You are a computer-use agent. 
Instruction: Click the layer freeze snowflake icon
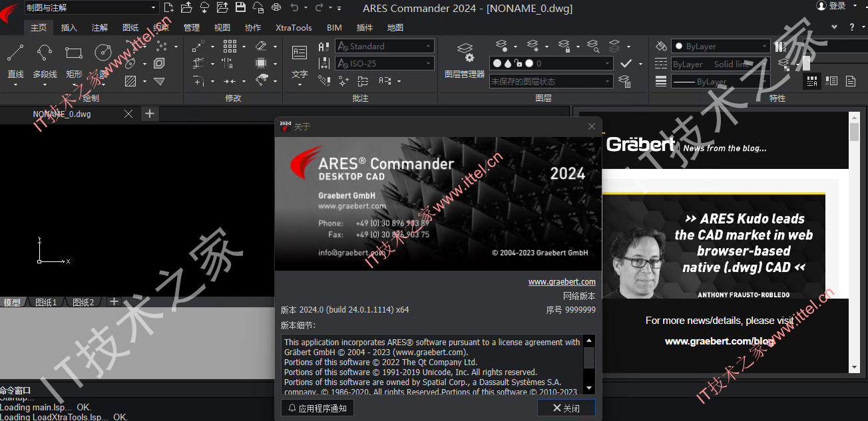coord(533,46)
